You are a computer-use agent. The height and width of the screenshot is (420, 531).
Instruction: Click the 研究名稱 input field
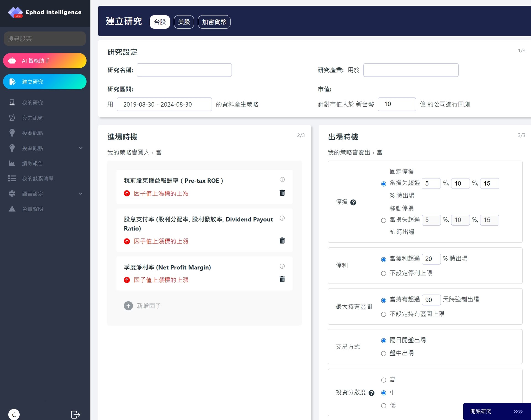coord(184,70)
